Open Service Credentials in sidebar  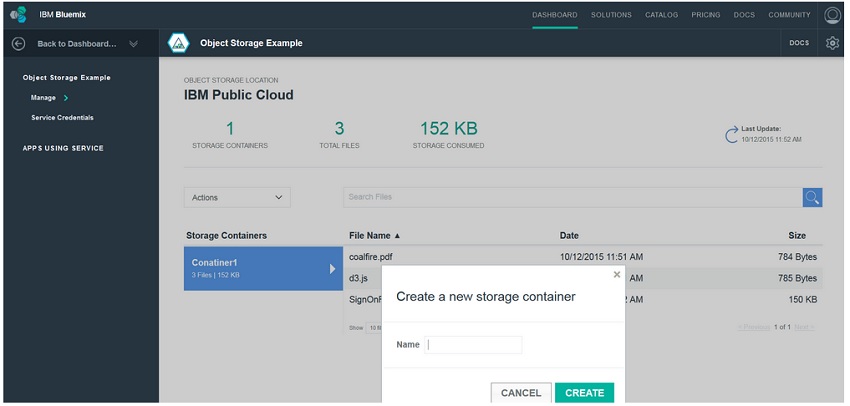62,118
